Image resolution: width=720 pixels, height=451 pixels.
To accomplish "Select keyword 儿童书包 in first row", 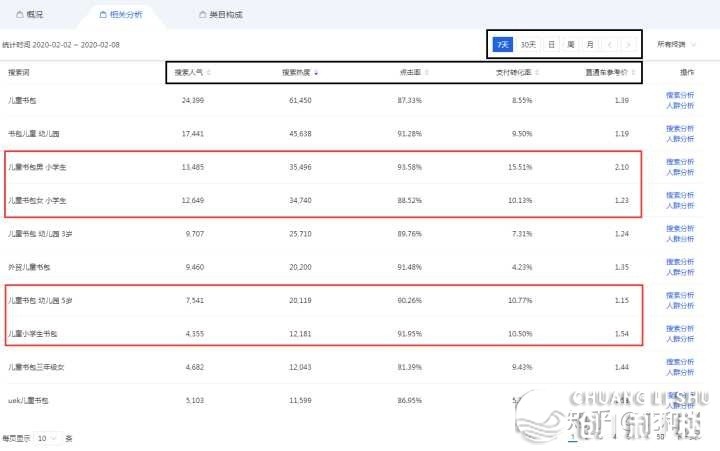I will click(22, 101).
